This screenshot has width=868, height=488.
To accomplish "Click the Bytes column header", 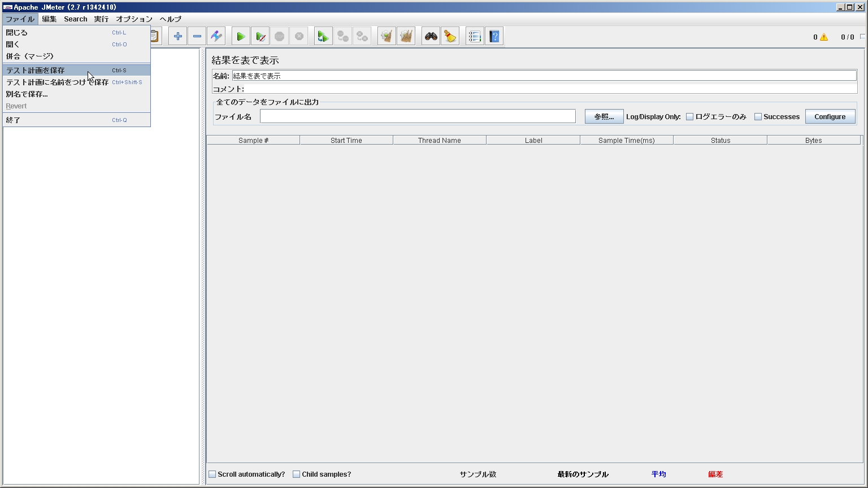I will coord(814,141).
